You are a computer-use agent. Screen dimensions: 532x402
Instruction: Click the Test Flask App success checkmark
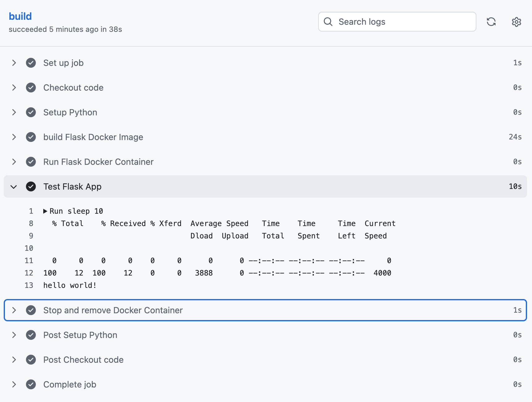(x=31, y=186)
